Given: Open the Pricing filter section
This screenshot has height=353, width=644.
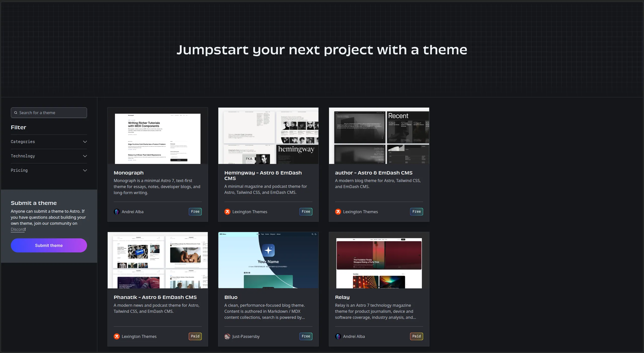Looking at the screenshot, I should click(49, 170).
